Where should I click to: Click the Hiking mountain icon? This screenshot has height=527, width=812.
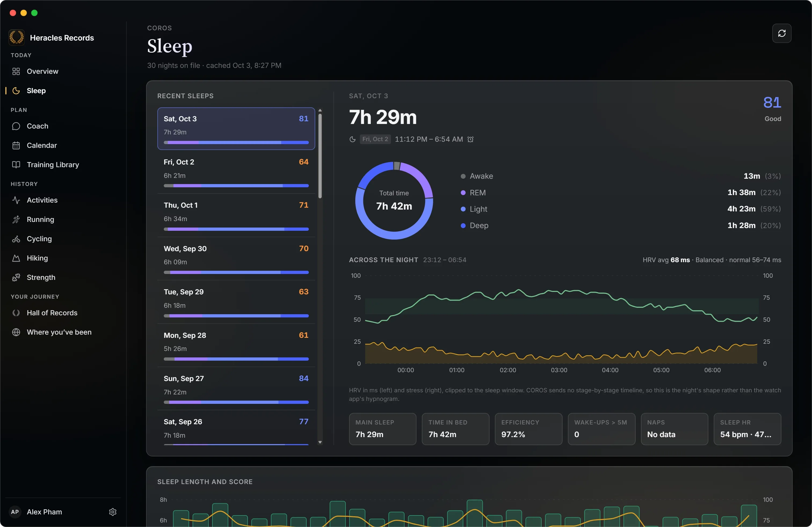[16, 258]
